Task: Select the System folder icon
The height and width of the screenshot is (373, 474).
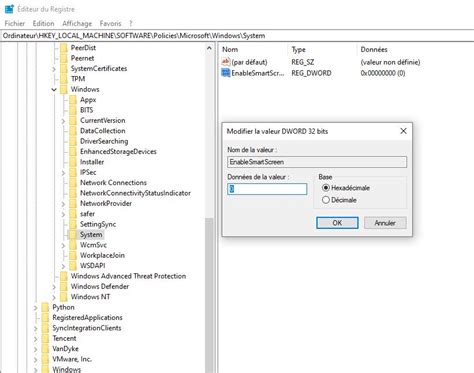Action: pos(73,235)
